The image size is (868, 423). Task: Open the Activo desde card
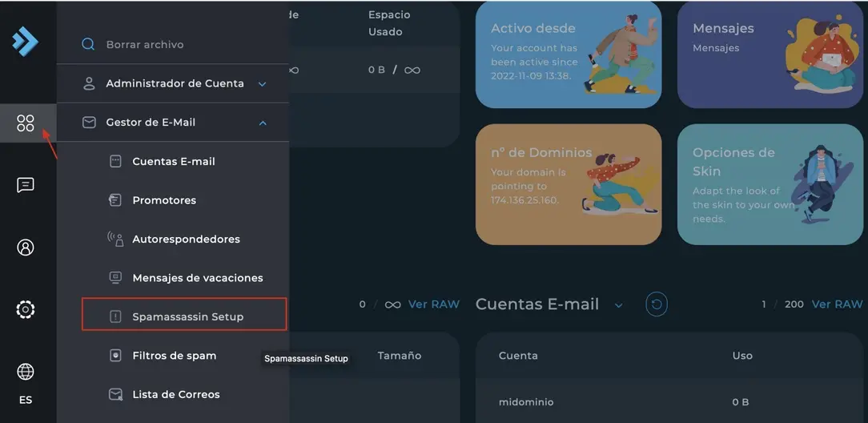point(569,54)
